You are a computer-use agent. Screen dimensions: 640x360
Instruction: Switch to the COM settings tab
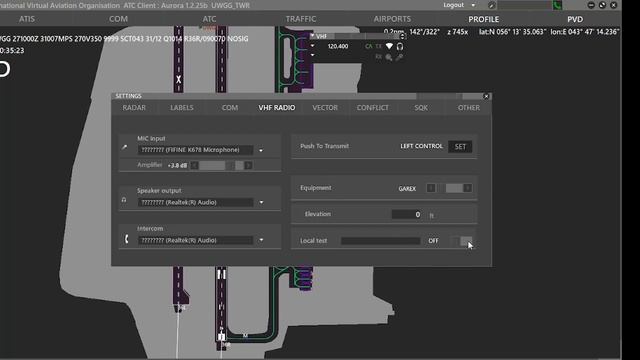pos(230,108)
